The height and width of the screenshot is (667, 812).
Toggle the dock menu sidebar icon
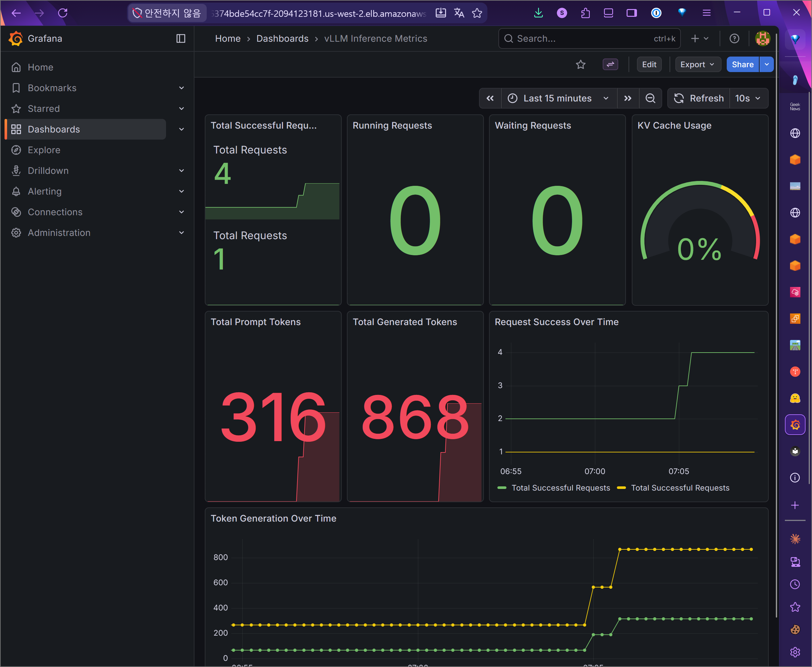point(181,38)
